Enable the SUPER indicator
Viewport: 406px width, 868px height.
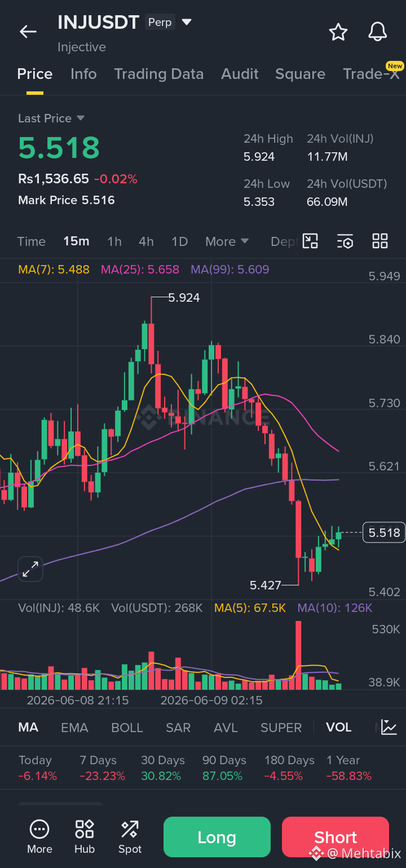[x=281, y=728]
